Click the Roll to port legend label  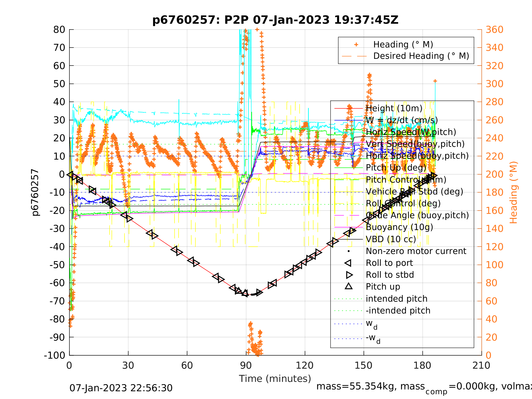[389, 263]
